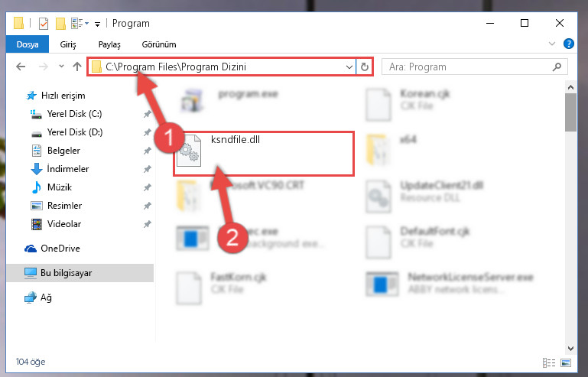Click the Up one level arrow
The height and width of the screenshot is (377, 588).
77,67
